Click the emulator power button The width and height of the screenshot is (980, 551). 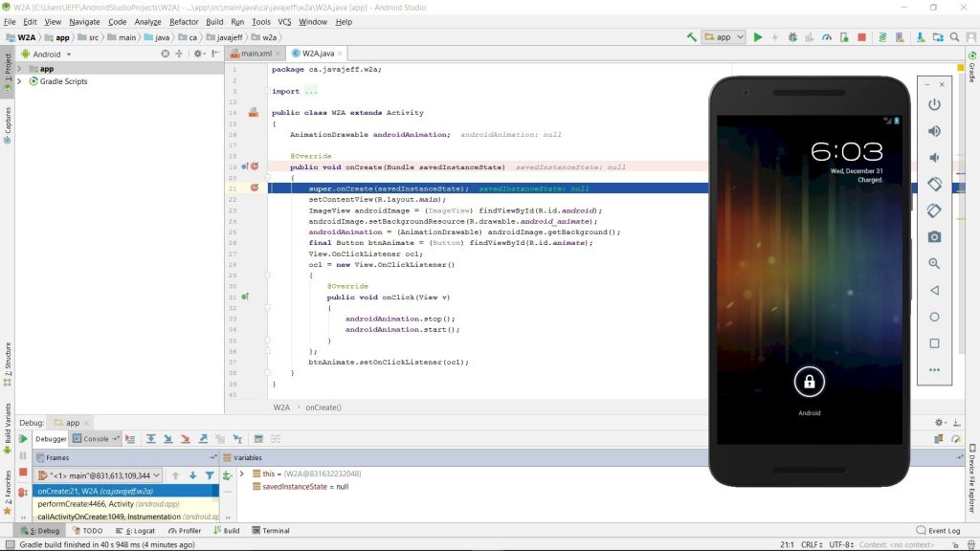(934, 105)
